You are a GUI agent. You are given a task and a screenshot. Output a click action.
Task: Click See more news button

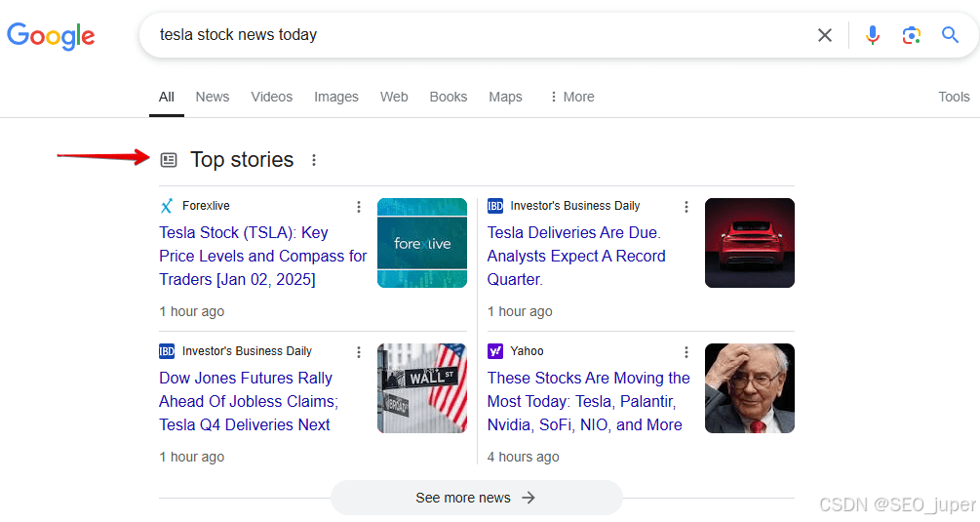click(x=476, y=498)
